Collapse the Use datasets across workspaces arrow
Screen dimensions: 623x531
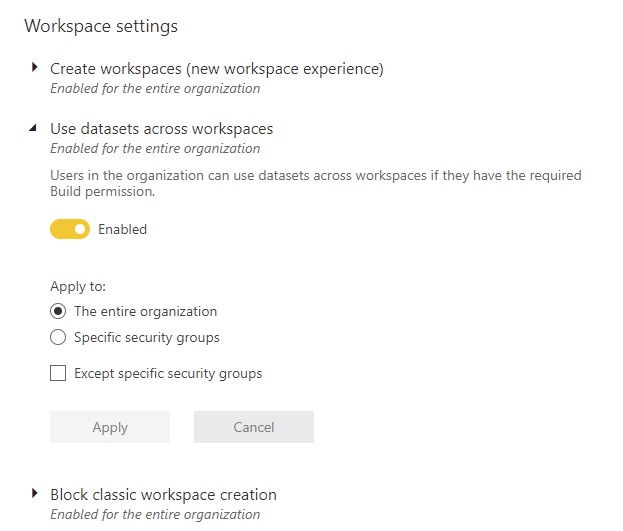click(x=33, y=128)
